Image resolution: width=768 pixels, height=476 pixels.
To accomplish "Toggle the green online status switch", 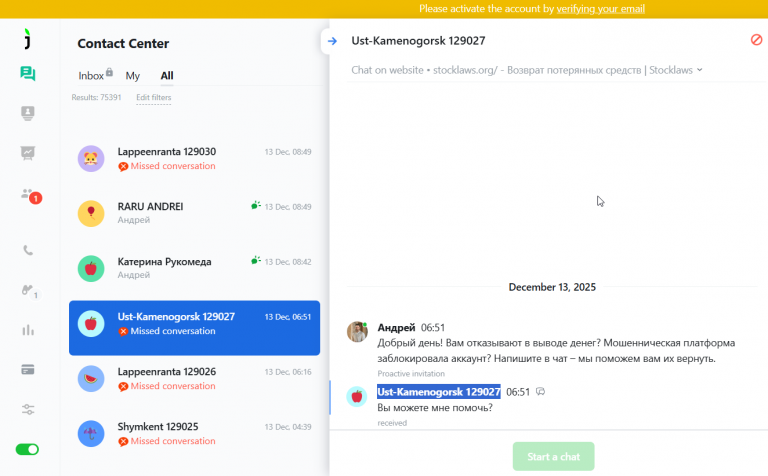I will [27, 449].
